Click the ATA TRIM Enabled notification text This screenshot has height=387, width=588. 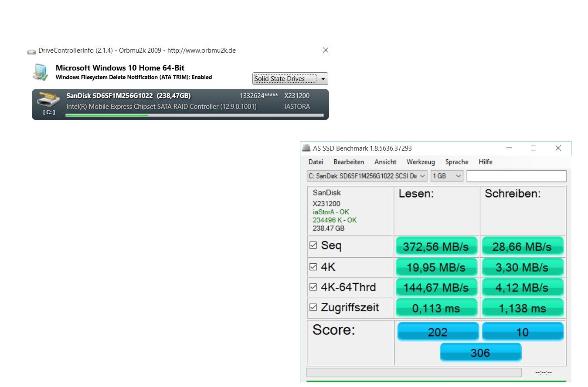pyautogui.click(x=134, y=77)
